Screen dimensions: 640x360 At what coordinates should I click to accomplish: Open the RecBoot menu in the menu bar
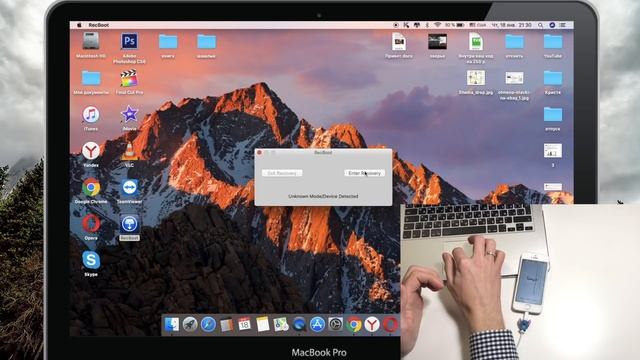pyautogui.click(x=99, y=25)
